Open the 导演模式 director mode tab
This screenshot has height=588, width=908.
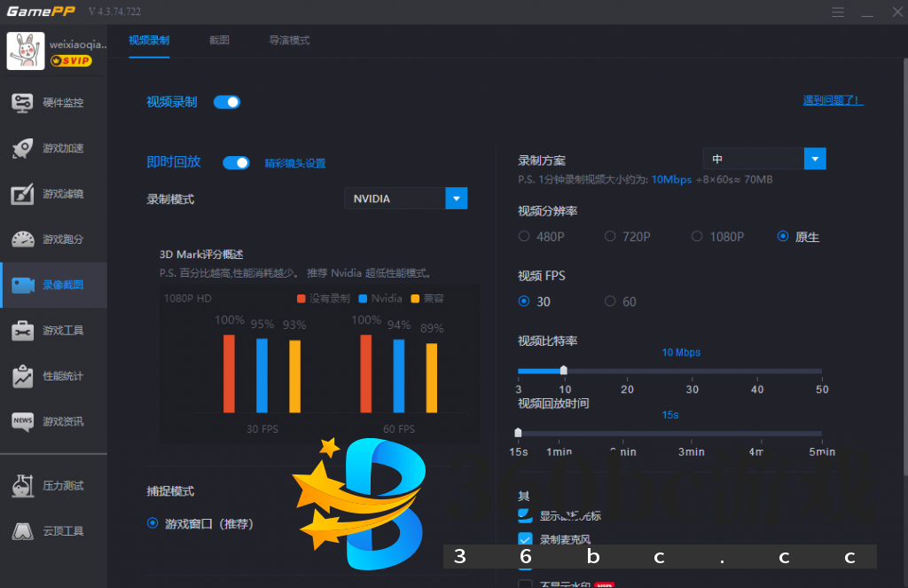pos(288,40)
